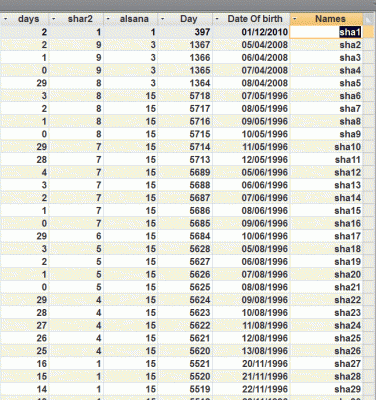The image size is (376, 400).
Task: Open the Date Of birth filter dropdown
Action: click(217, 19)
